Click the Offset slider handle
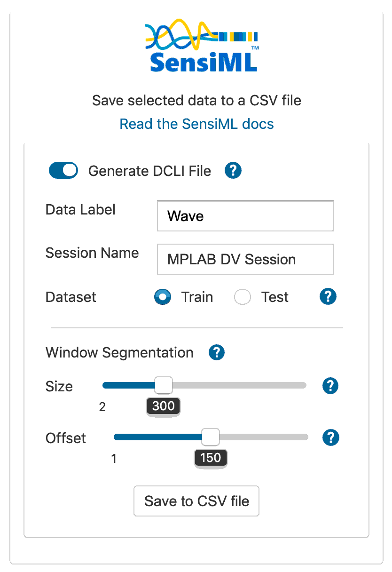The width and height of the screenshot is (392, 572). [x=211, y=437]
